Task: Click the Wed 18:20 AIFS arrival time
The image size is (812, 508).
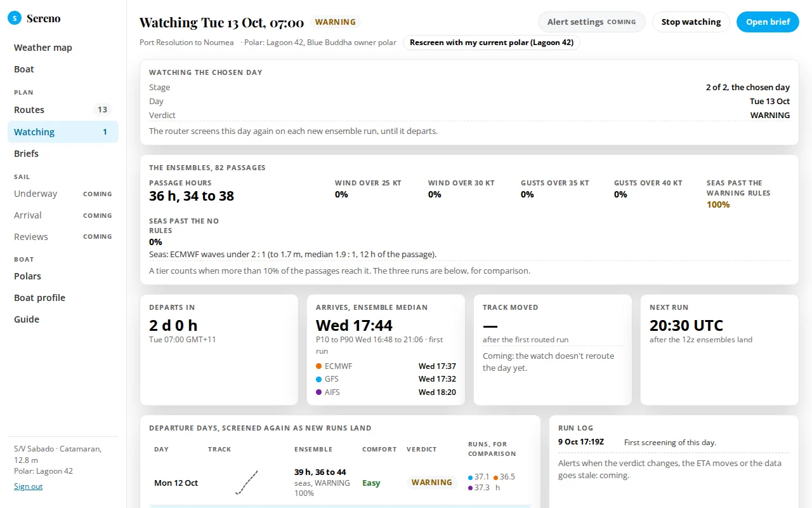Action: pyautogui.click(x=437, y=392)
